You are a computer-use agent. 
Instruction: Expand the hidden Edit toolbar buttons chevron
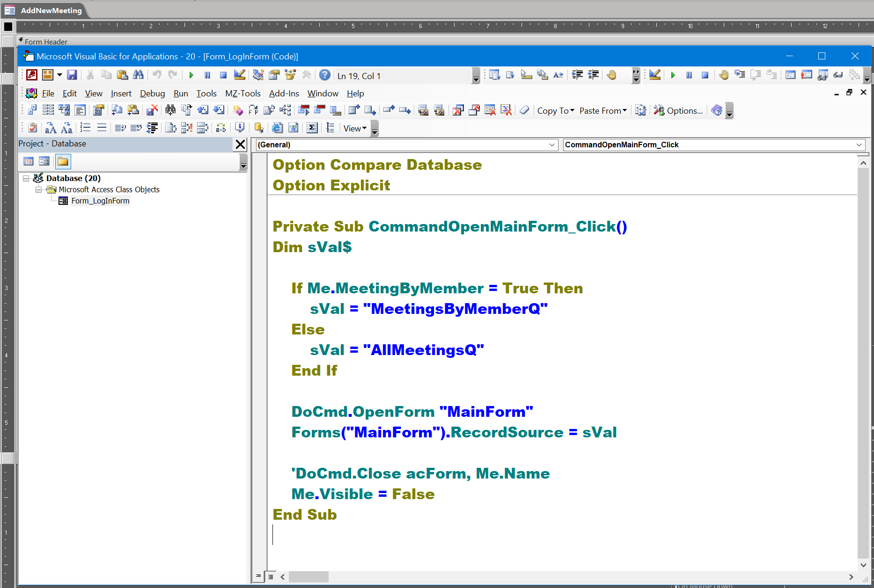click(x=636, y=75)
